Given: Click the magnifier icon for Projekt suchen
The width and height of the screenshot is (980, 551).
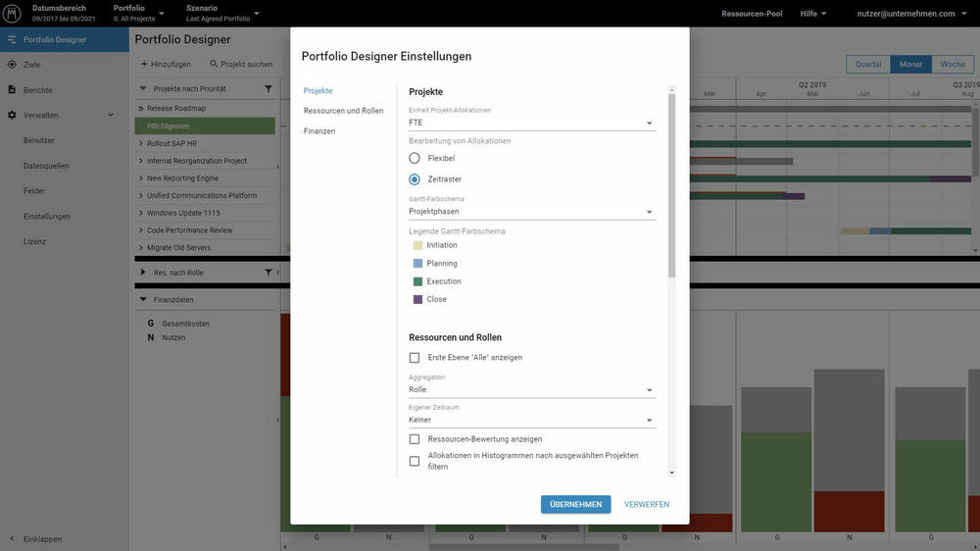Looking at the screenshot, I should [x=214, y=64].
